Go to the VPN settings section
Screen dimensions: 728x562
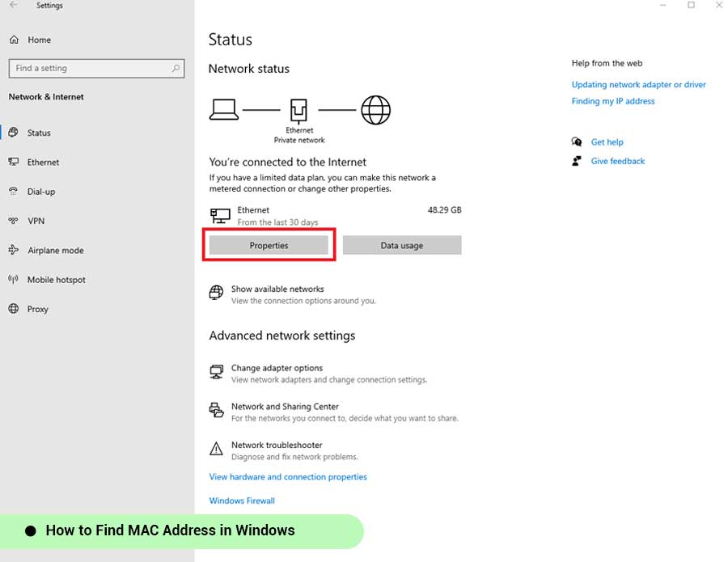[x=36, y=221]
